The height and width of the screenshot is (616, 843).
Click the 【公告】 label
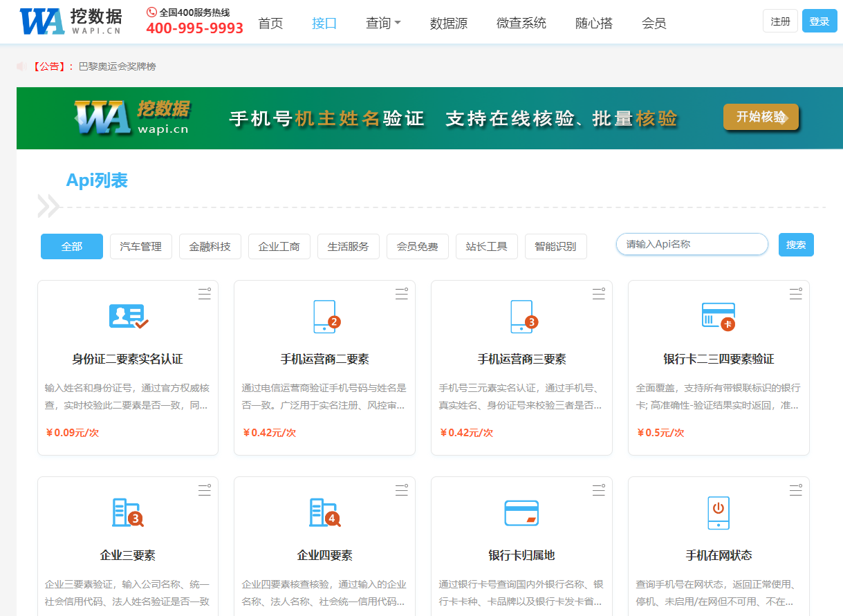[53, 66]
